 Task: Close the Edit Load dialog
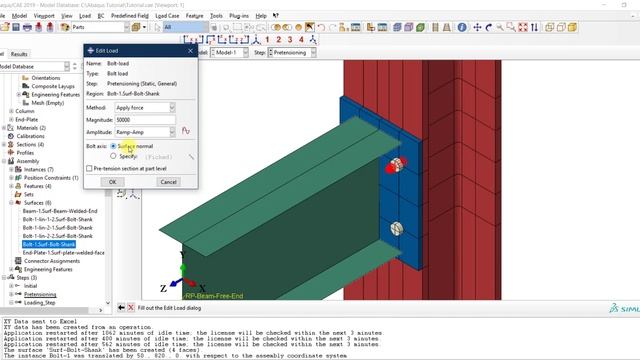(x=191, y=51)
